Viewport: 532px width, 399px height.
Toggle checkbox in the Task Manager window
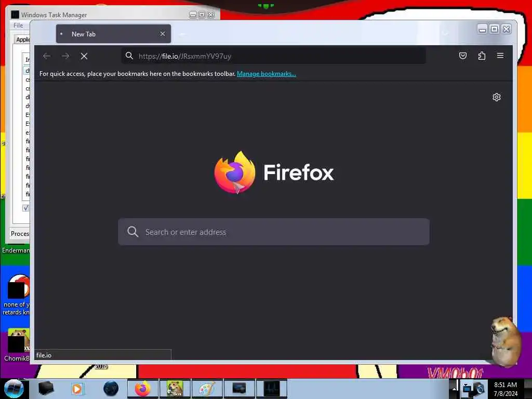click(26, 208)
